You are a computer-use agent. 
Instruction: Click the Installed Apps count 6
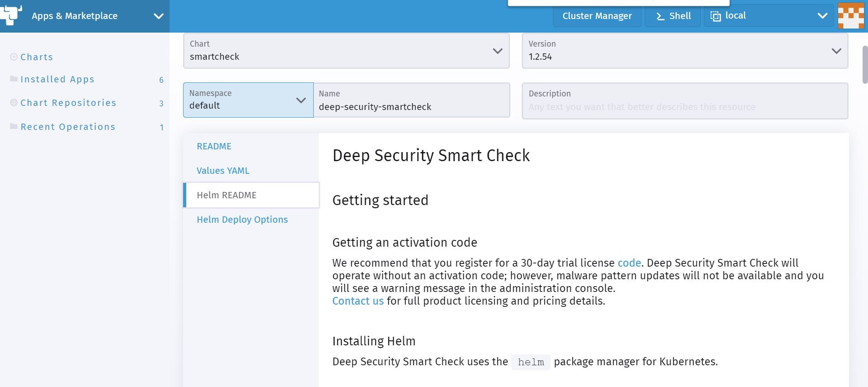point(161,80)
